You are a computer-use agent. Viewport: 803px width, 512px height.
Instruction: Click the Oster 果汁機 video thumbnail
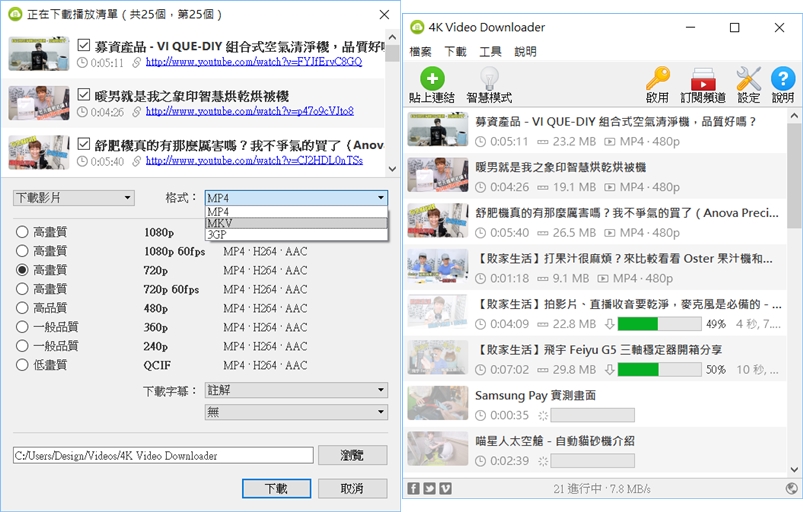pos(438,266)
